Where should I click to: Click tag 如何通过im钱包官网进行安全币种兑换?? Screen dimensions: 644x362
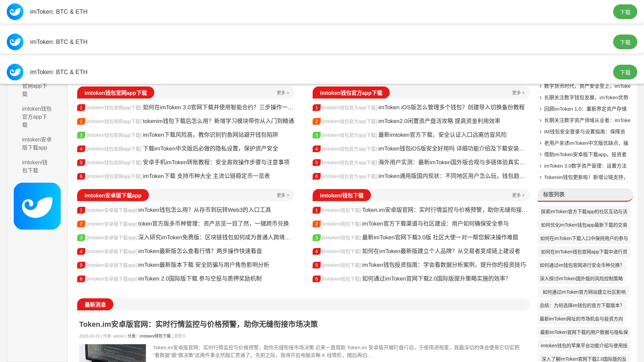[582, 265]
